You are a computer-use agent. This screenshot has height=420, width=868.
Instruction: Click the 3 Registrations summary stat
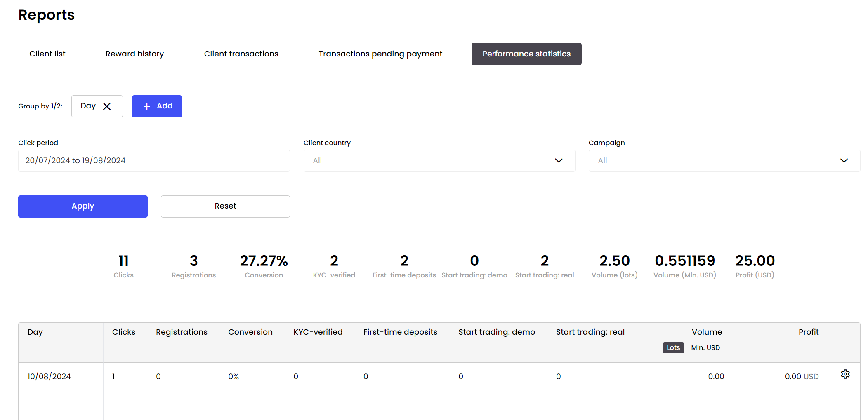(193, 267)
